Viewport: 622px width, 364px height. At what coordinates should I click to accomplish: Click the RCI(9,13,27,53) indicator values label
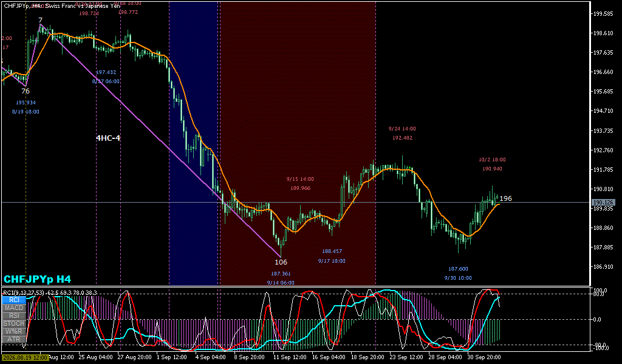point(50,292)
